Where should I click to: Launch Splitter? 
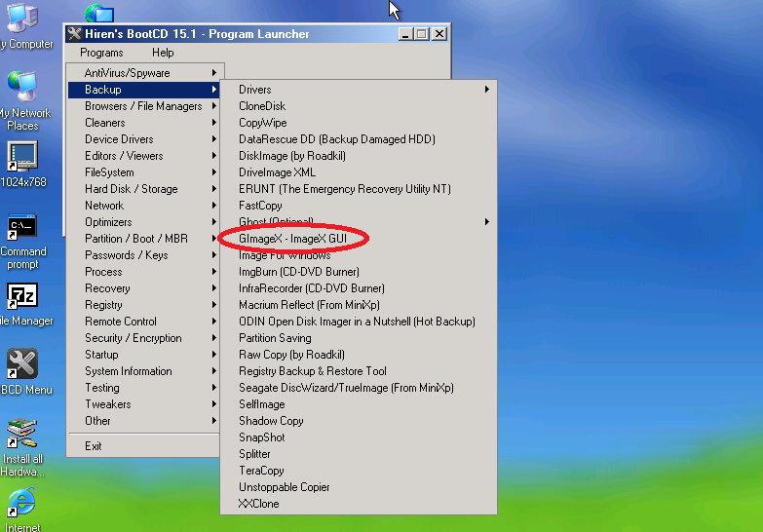[359, 454]
